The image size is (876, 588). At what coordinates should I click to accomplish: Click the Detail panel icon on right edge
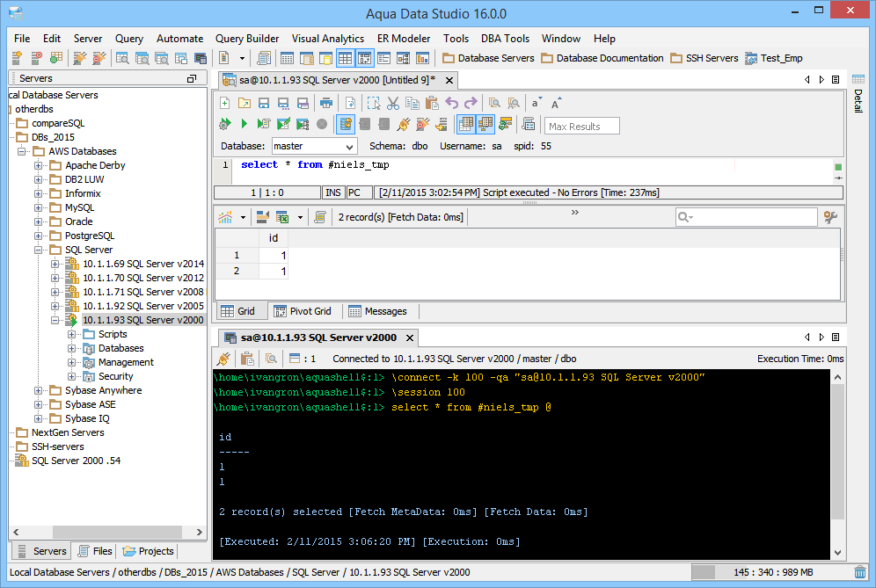pyautogui.click(x=858, y=79)
